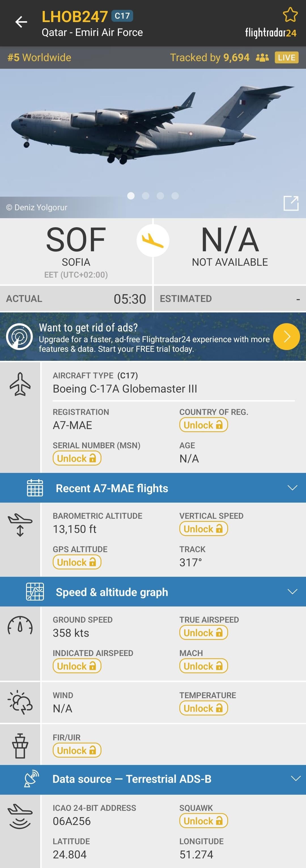Viewport: 306px width, 868px height.
Task: Unlock the Squawk code
Action: [x=203, y=821]
